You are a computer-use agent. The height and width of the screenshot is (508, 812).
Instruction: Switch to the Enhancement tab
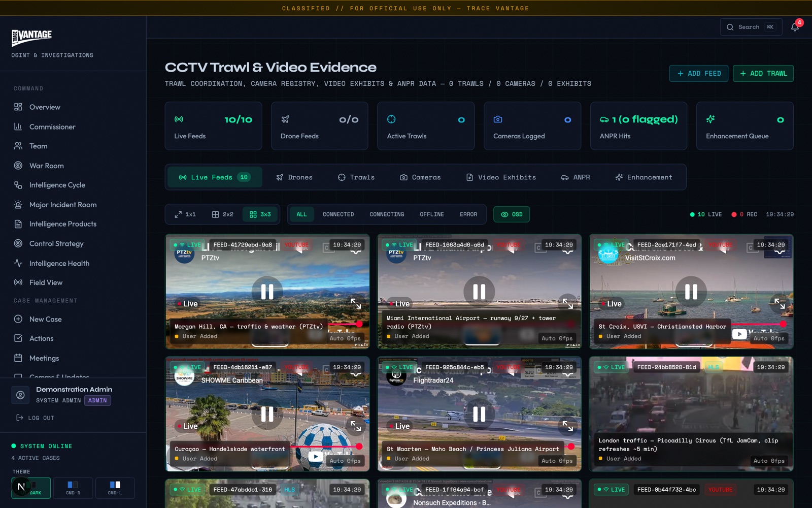click(x=644, y=177)
